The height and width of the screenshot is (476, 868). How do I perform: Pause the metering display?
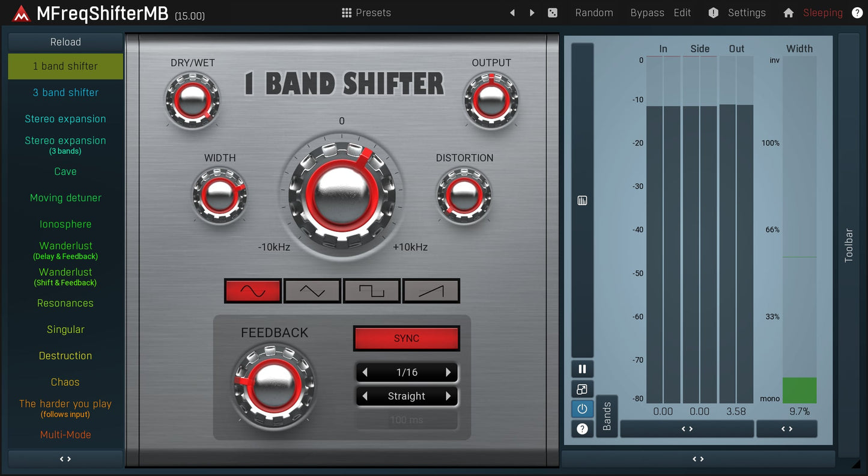click(581, 368)
